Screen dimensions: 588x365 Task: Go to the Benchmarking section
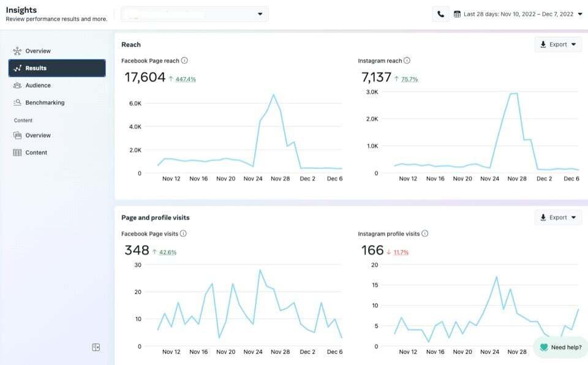[45, 102]
